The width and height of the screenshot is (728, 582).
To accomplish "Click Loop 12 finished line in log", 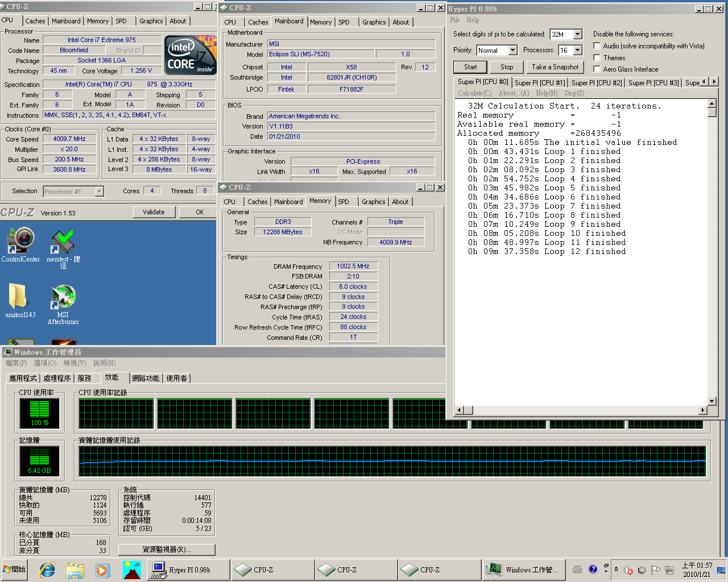I will [547, 251].
